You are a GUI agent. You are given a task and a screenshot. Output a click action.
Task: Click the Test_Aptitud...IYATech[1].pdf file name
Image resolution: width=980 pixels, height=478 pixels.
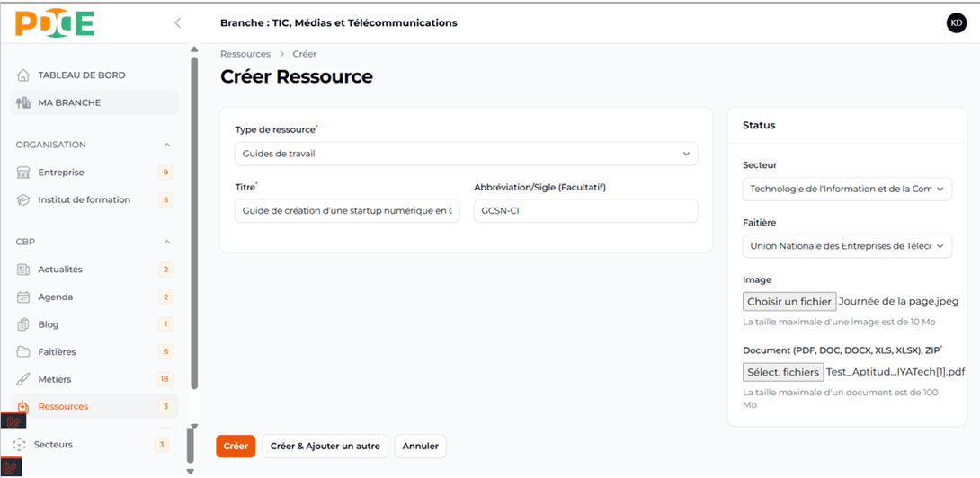(x=895, y=372)
